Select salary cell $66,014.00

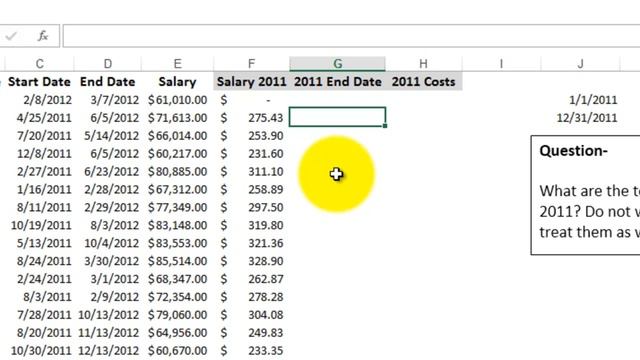pos(177,136)
